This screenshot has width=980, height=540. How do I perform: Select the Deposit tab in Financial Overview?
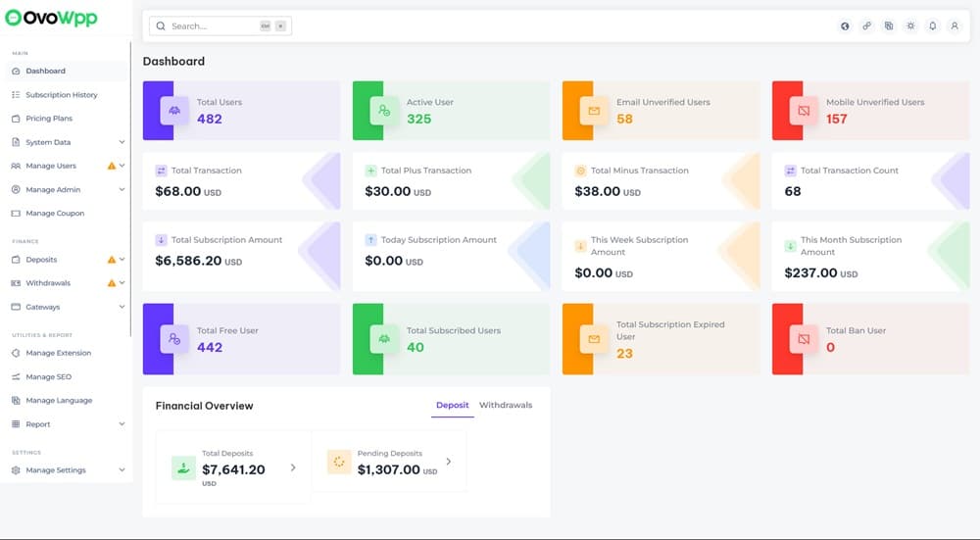coord(453,405)
